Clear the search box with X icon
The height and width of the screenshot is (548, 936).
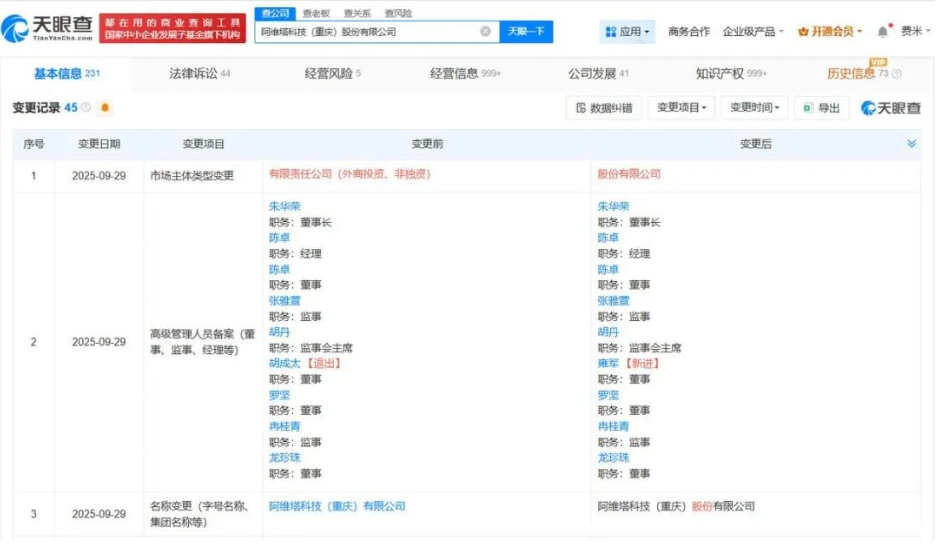[x=485, y=32]
